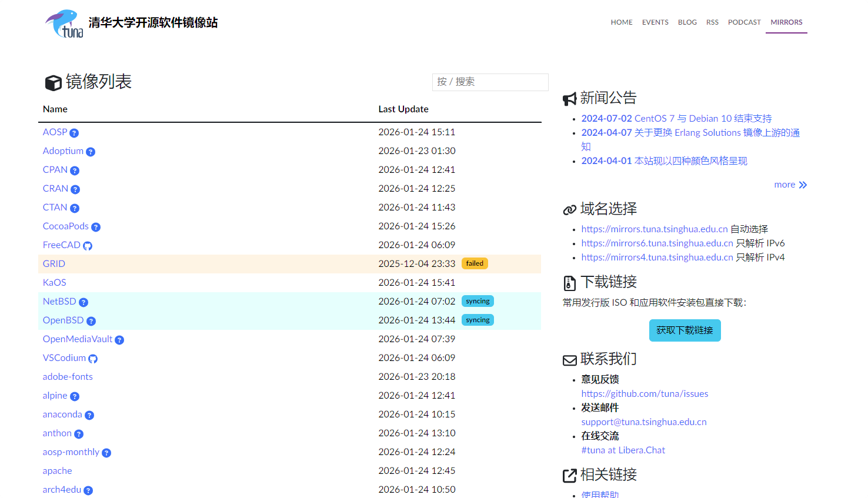Open the GRID mirror link
868x498 pixels.
coord(54,264)
